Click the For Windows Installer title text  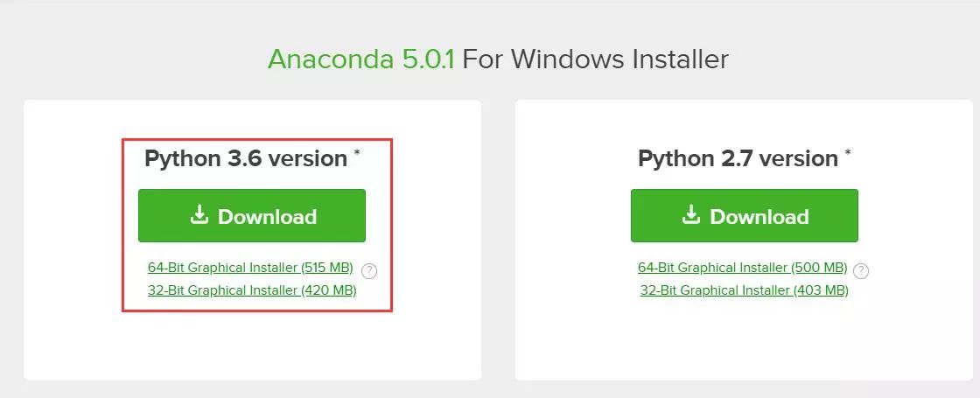click(596, 59)
